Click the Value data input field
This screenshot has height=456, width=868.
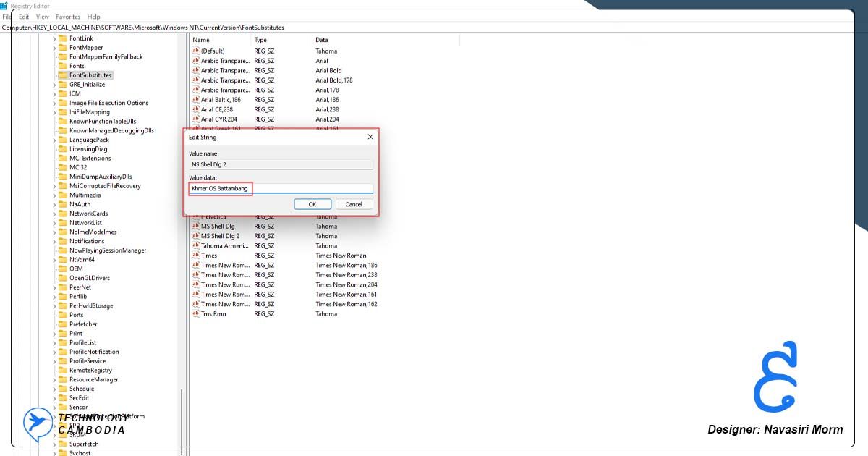[281, 188]
